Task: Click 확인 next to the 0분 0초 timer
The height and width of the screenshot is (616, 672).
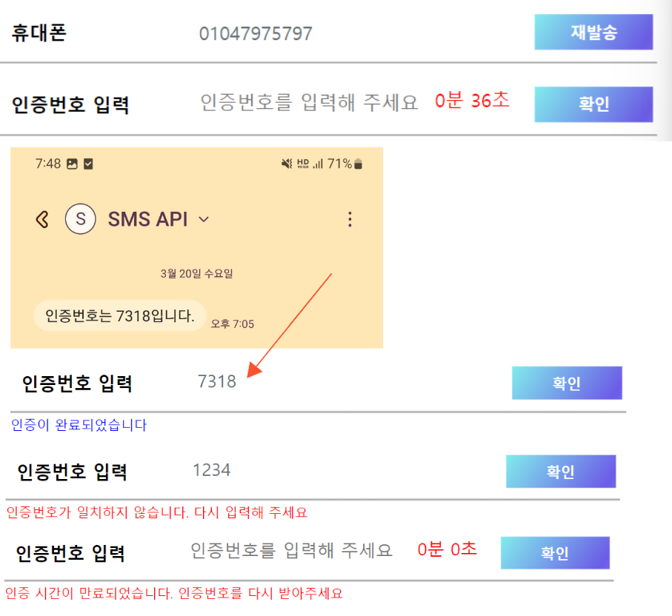Action: coord(555,553)
